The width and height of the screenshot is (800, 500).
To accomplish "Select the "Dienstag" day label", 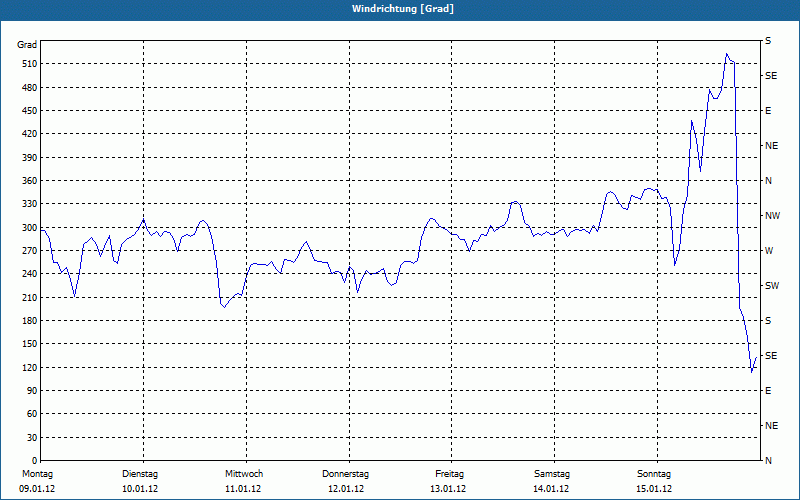I will 140,474.
